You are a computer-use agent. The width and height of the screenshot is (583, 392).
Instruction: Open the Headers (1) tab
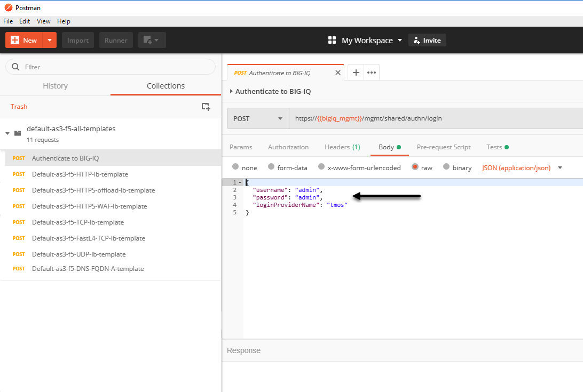[342, 147]
